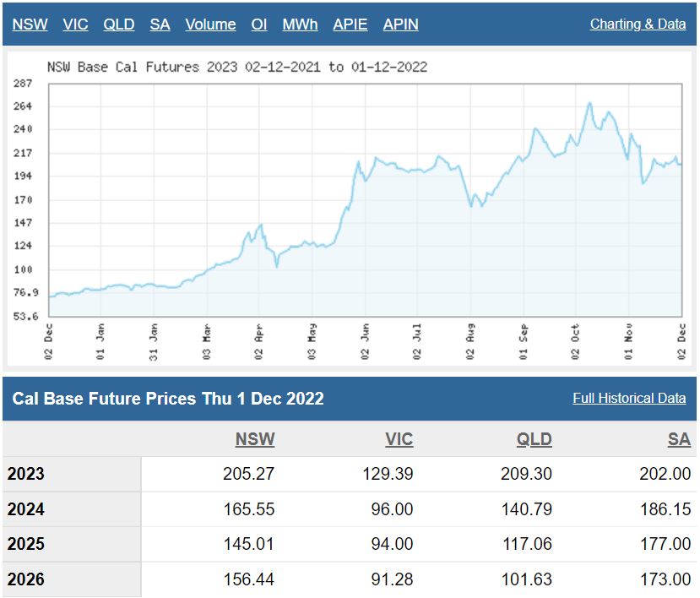This screenshot has width=700, height=598.
Task: Select the 2024 row label
Action: tap(26, 509)
